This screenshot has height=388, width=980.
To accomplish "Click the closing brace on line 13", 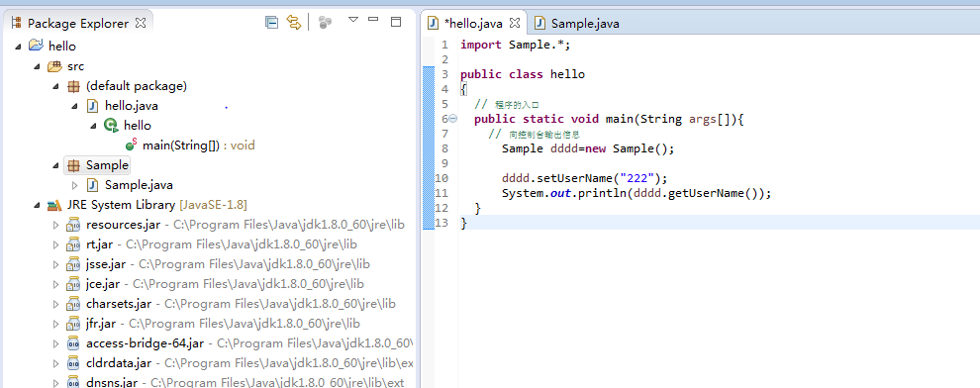I will [x=463, y=223].
